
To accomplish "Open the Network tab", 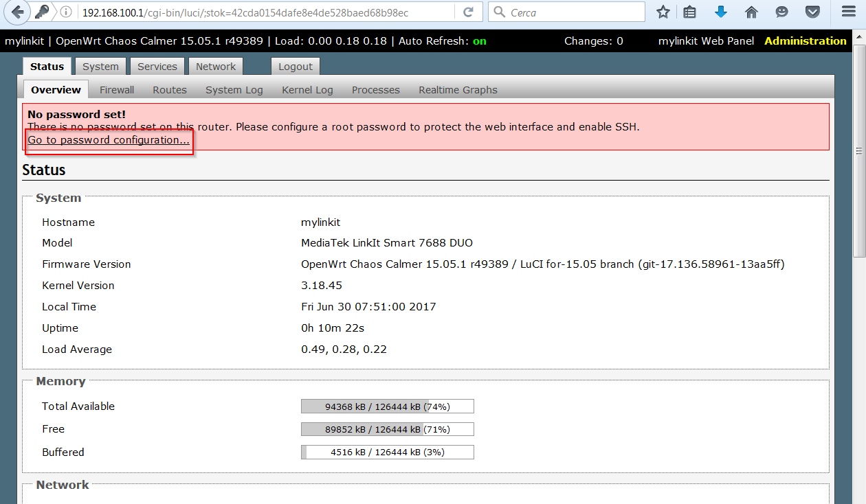I will click(215, 67).
